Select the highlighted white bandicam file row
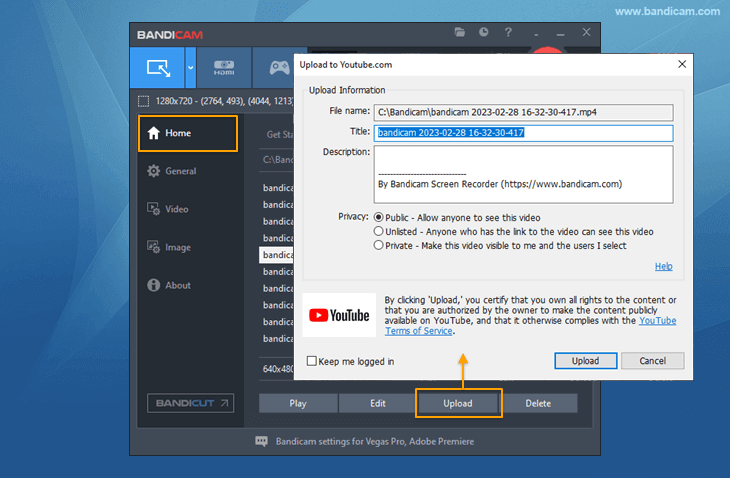Screen dimensions: 730x478 (277, 255)
